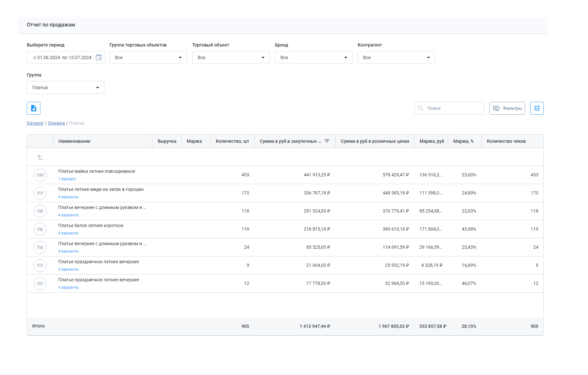This screenshot has width=588, height=375.
Task: Click Количество, шт column header
Action: tap(232, 141)
